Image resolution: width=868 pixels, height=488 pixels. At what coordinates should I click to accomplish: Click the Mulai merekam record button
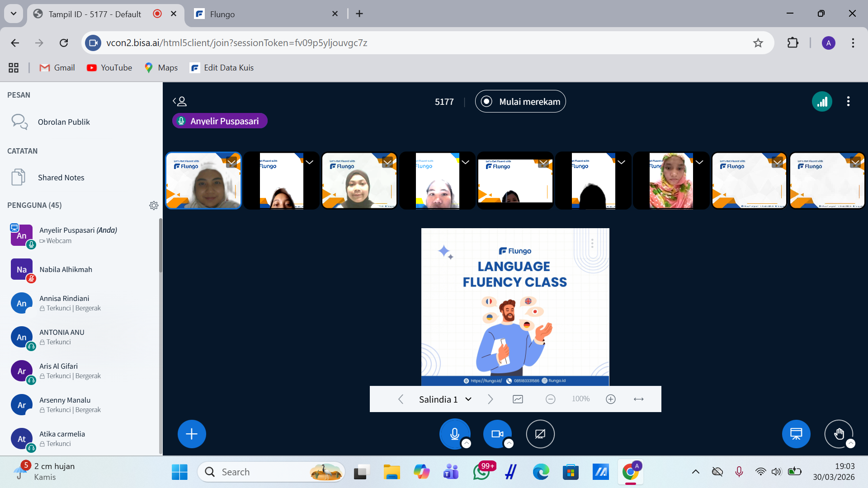click(520, 102)
